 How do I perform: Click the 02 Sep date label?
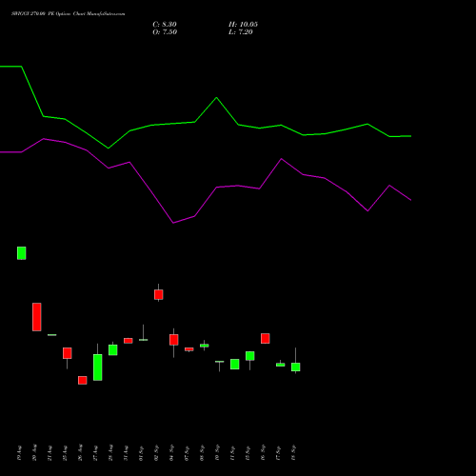(x=157, y=453)
